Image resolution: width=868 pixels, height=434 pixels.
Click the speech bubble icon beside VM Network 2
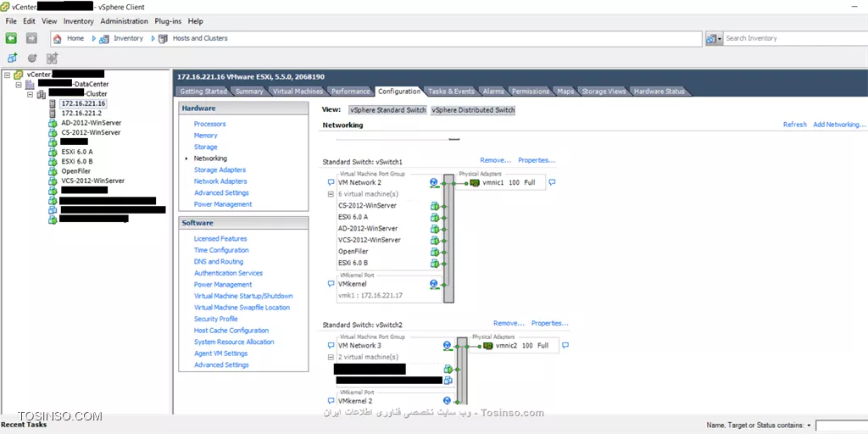(x=331, y=182)
